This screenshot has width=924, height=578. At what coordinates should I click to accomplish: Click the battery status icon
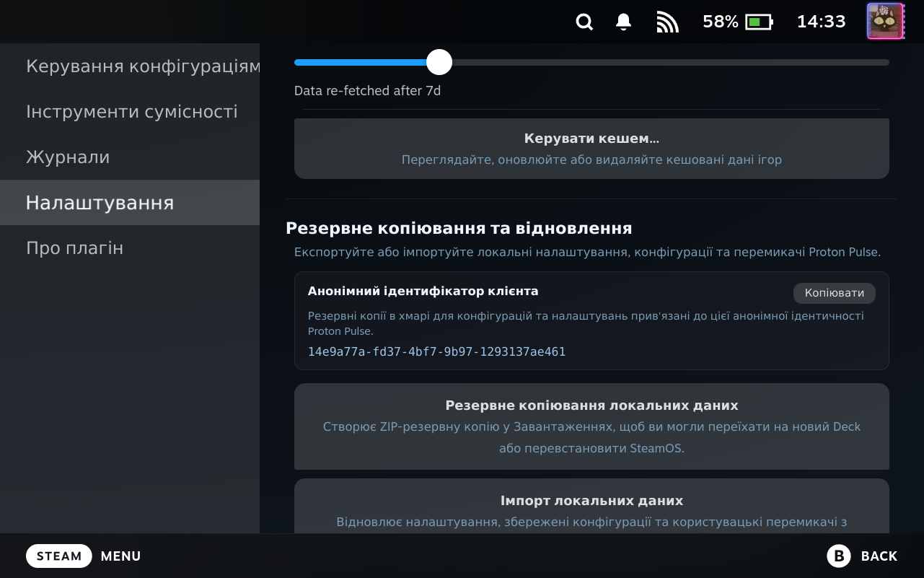(x=759, y=22)
